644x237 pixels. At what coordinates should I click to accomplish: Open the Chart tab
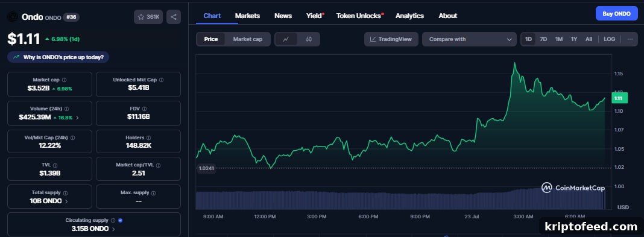click(212, 16)
